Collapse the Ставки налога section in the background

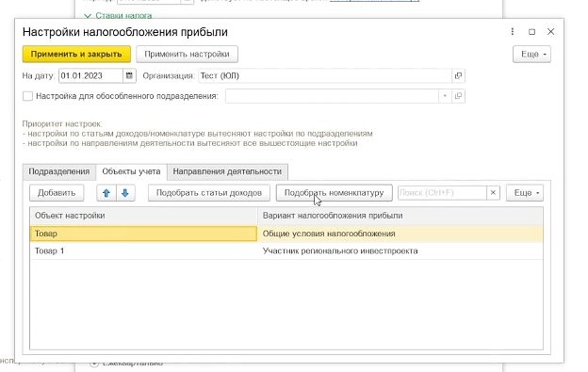(88, 16)
